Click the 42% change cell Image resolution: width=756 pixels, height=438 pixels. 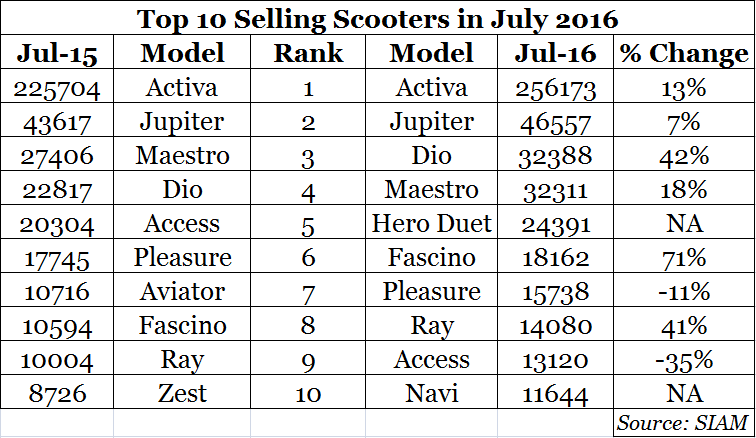683,156
